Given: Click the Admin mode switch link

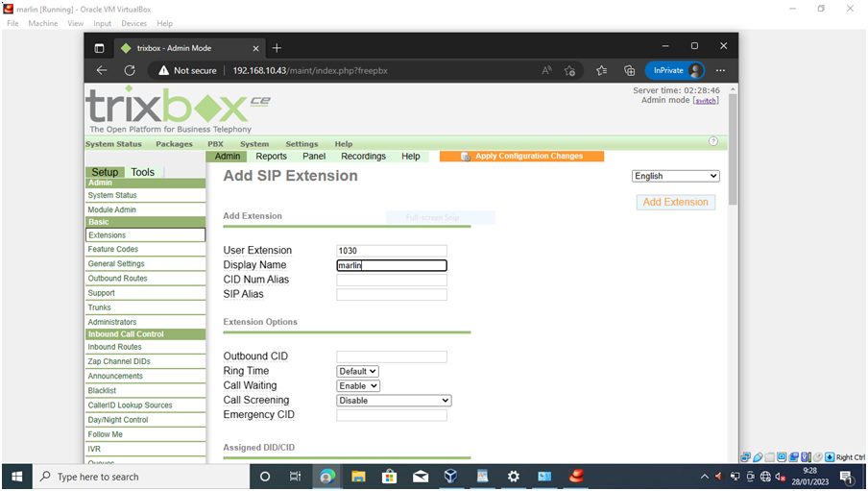Looking at the screenshot, I should click(706, 101).
